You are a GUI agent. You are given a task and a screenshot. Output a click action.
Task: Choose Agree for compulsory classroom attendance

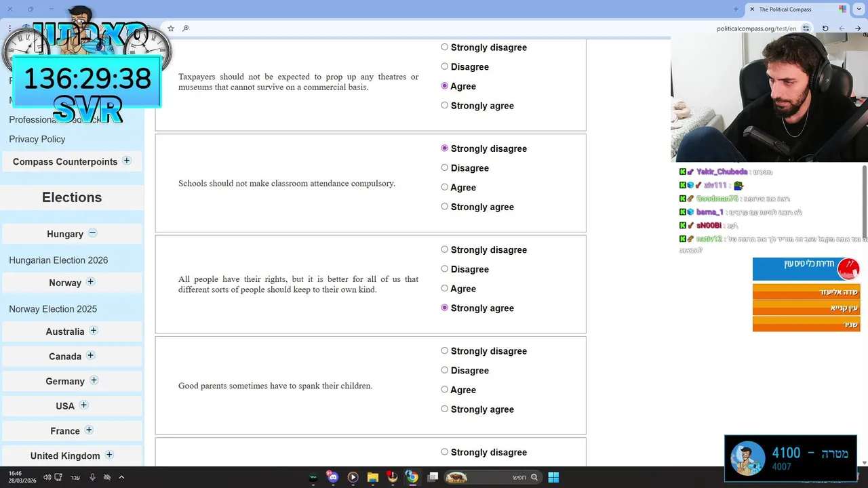point(445,187)
